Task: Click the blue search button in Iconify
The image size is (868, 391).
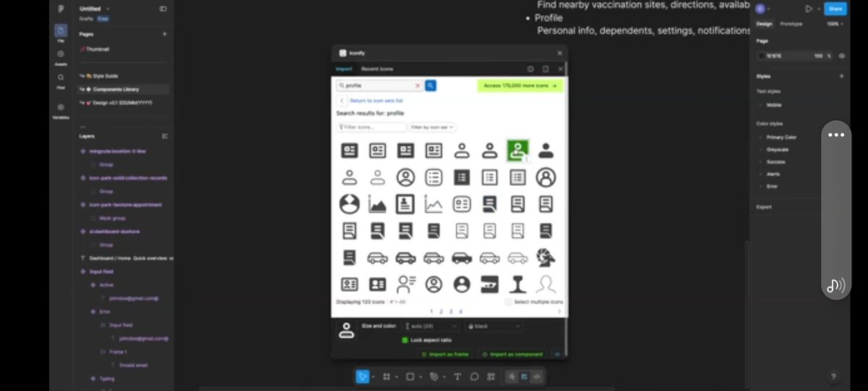Action: coord(430,85)
